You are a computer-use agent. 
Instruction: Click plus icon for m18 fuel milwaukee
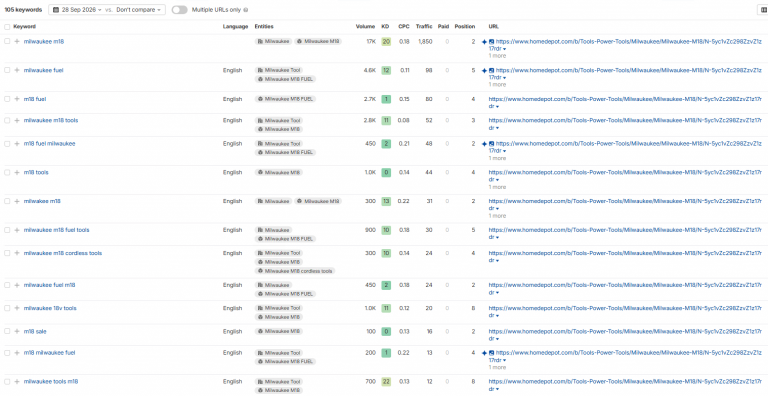(x=17, y=144)
